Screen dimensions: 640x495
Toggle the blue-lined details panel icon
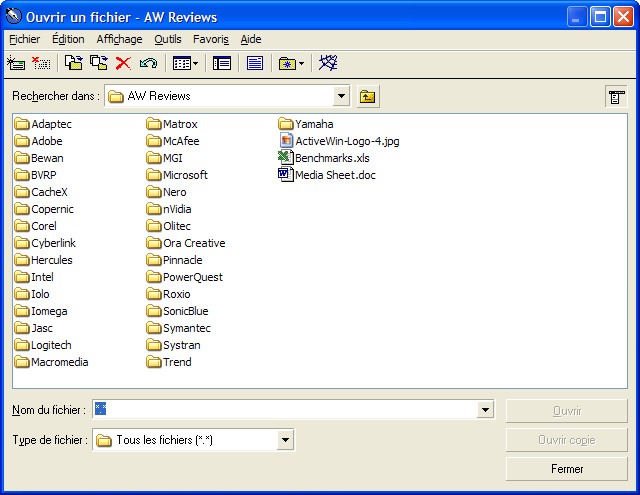255,63
